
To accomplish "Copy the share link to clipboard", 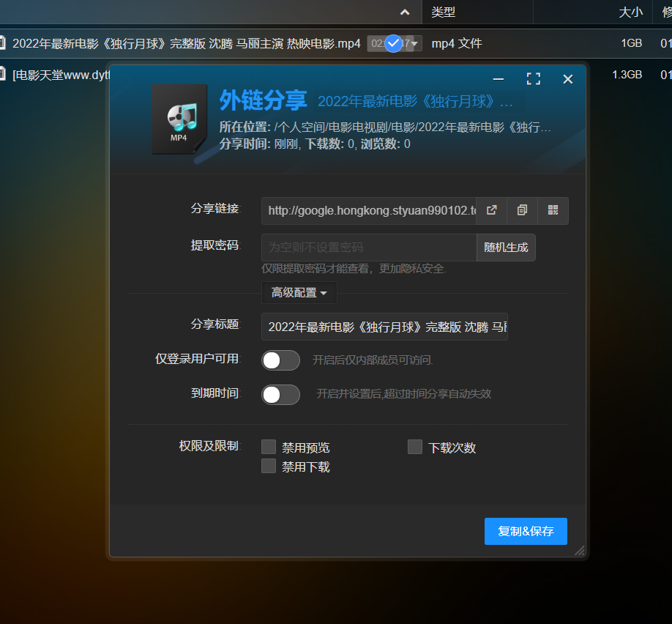I will [x=522, y=210].
